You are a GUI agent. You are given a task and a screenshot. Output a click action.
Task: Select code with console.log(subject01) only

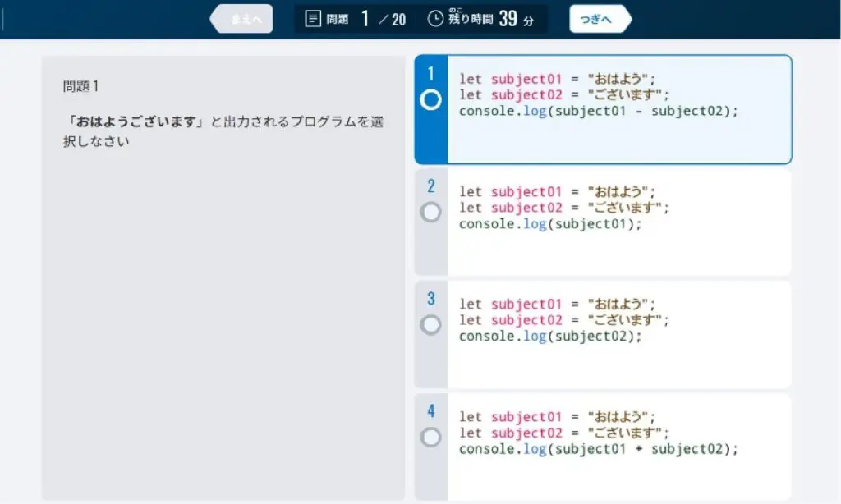[x=550, y=223]
